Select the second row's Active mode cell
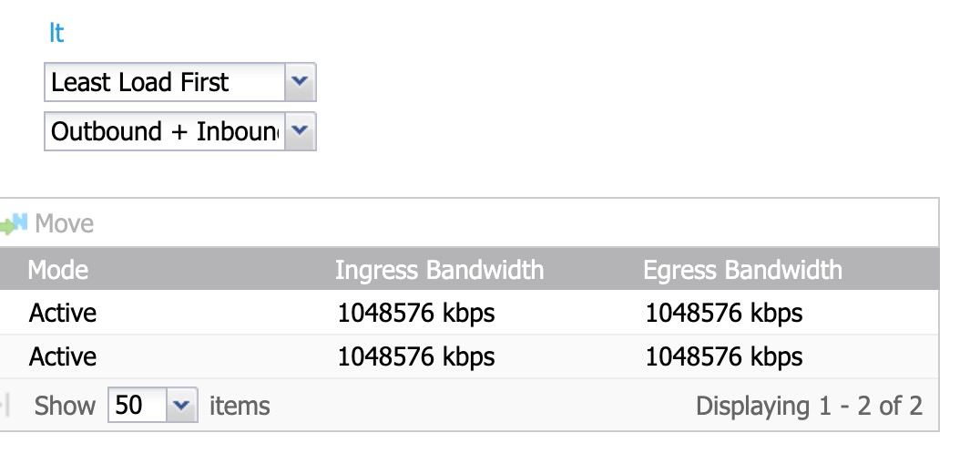The width and height of the screenshot is (980, 454). [63, 356]
